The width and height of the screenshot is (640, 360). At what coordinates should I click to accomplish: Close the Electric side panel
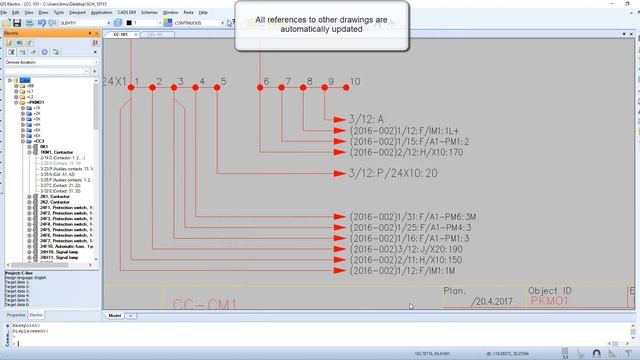point(96,33)
